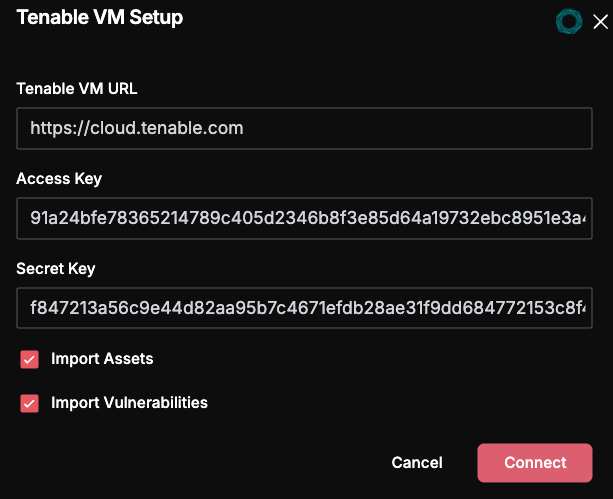Click the red checkmark beside Import Vulnerabilities
The width and height of the screenshot is (613, 499).
[x=29, y=403]
